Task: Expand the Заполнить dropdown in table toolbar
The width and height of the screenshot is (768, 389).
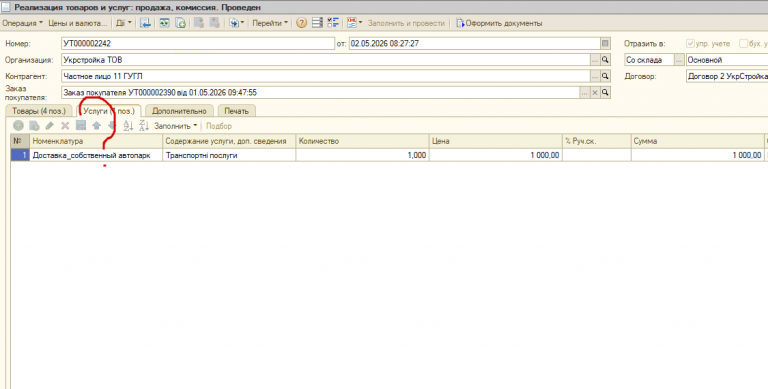Action: 175,126
